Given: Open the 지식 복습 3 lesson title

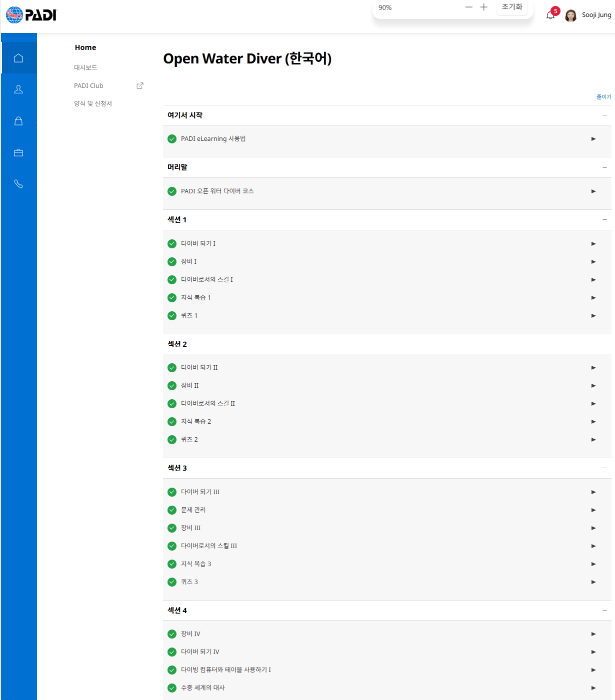Looking at the screenshot, I should coord(196,564).
